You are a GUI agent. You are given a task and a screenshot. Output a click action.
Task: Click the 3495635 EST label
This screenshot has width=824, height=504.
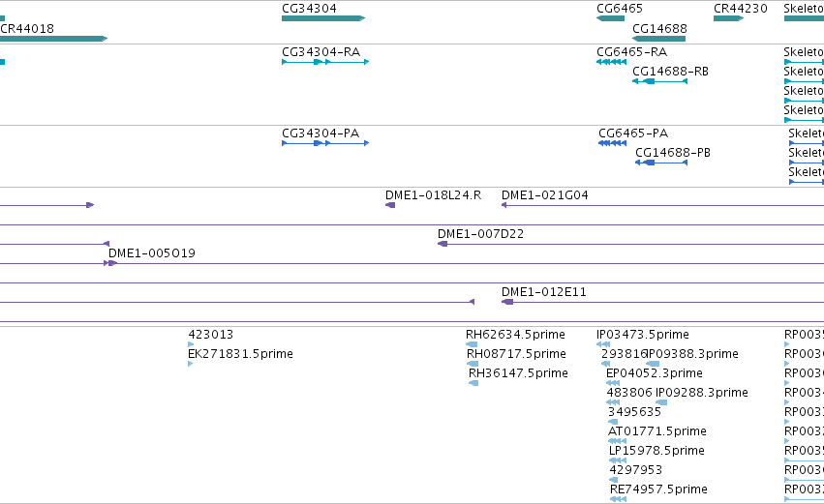[x=634, y=413]
